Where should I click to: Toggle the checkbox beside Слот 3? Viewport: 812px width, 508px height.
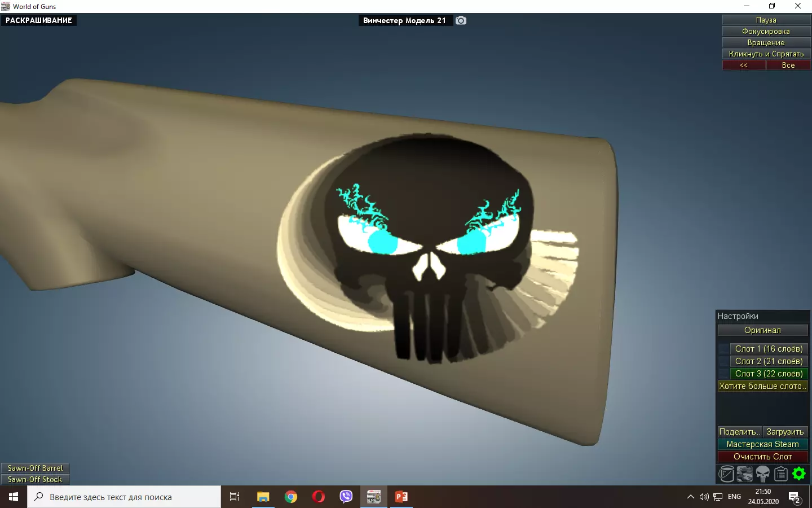pyautogui.click(x=723, y=374)
